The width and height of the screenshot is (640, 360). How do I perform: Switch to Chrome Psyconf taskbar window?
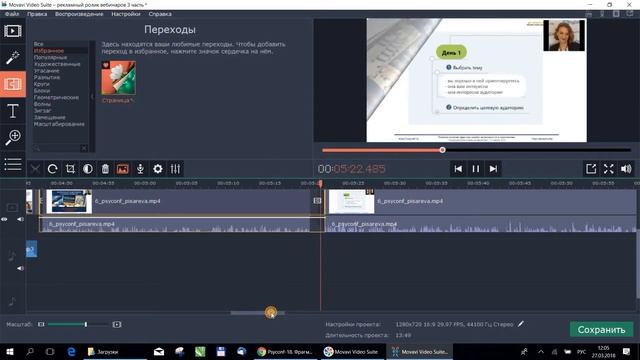285,352
